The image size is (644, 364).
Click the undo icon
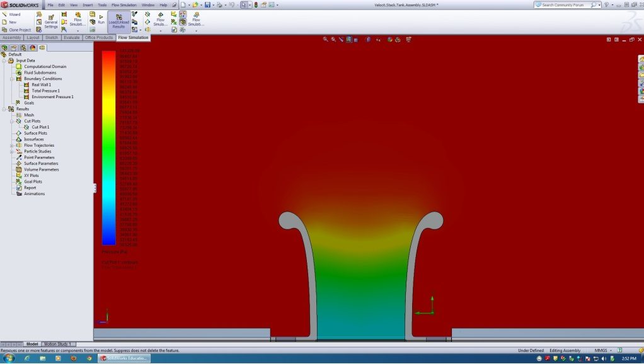coord(232,5)
